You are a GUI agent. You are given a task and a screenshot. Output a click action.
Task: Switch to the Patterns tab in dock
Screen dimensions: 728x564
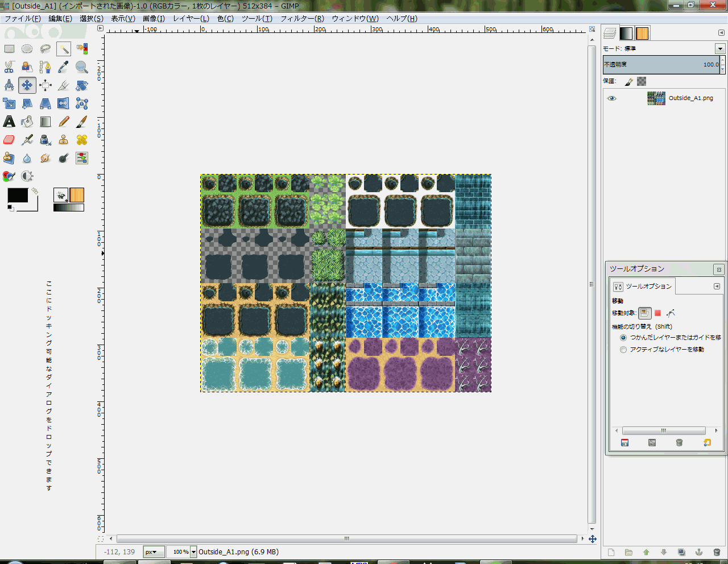tap(642, 34)
